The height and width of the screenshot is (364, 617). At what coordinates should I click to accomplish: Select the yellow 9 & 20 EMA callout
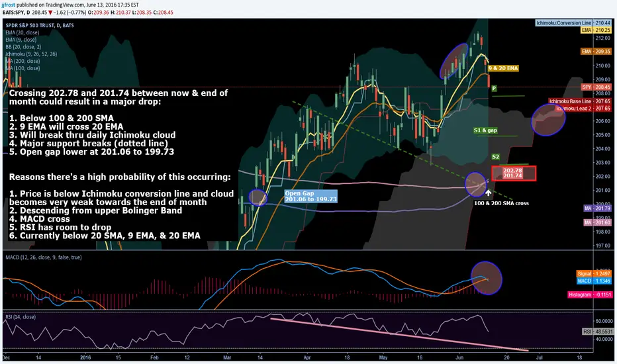(503, 68)
